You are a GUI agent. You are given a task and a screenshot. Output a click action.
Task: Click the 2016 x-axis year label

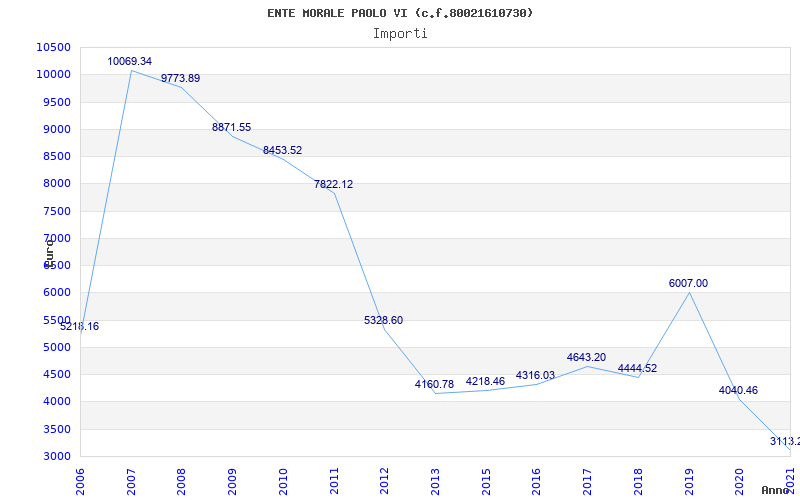(537, 482)
